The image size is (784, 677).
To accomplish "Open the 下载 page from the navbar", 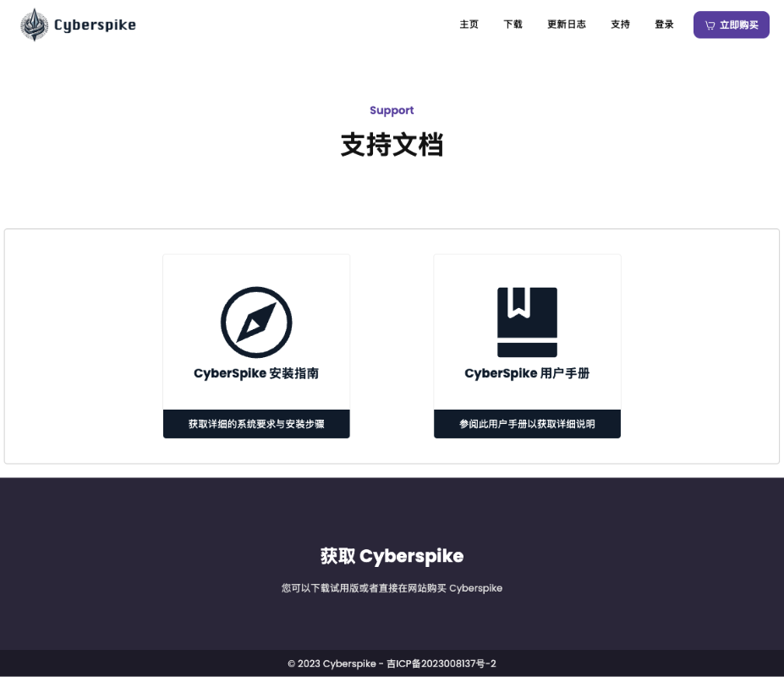I will (x=513, y=25).
